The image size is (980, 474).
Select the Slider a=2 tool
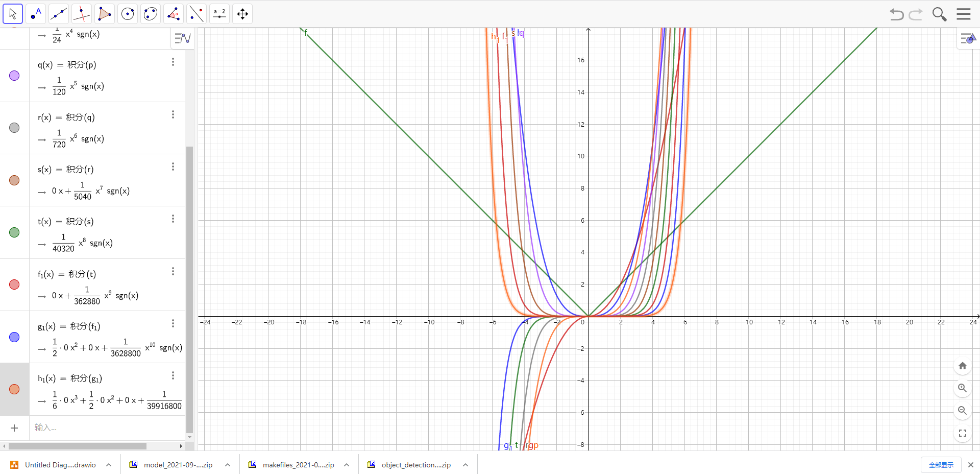point(219,14)
